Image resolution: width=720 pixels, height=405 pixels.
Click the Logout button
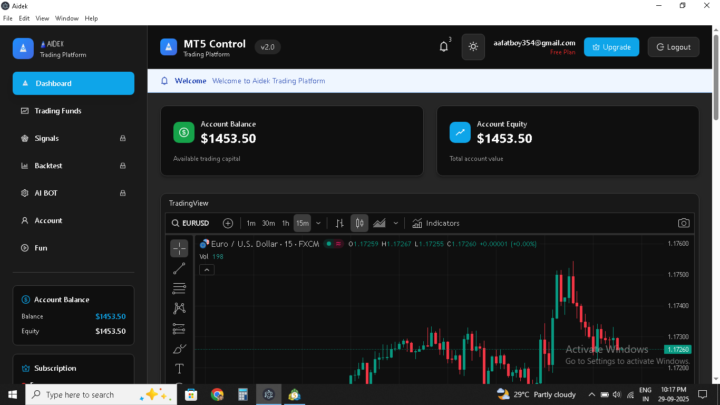(x=673, y=47)
